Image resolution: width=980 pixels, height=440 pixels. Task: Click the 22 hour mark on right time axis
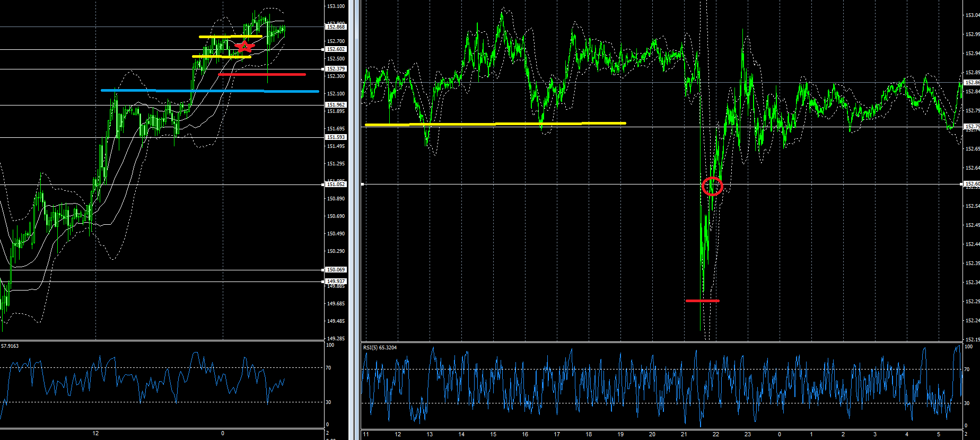click(715, 434)
